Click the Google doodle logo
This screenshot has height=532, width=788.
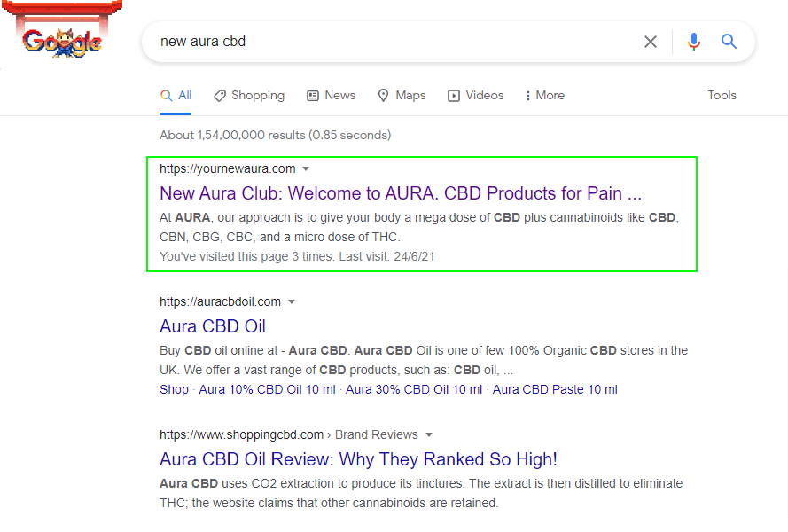pos(61,30)
